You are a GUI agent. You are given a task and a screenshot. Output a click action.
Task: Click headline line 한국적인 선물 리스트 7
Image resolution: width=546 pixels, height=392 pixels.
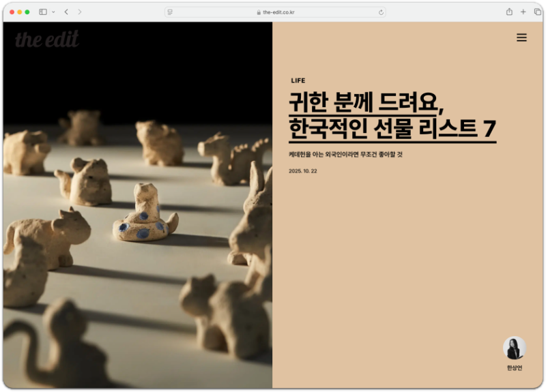pos(392,129)
